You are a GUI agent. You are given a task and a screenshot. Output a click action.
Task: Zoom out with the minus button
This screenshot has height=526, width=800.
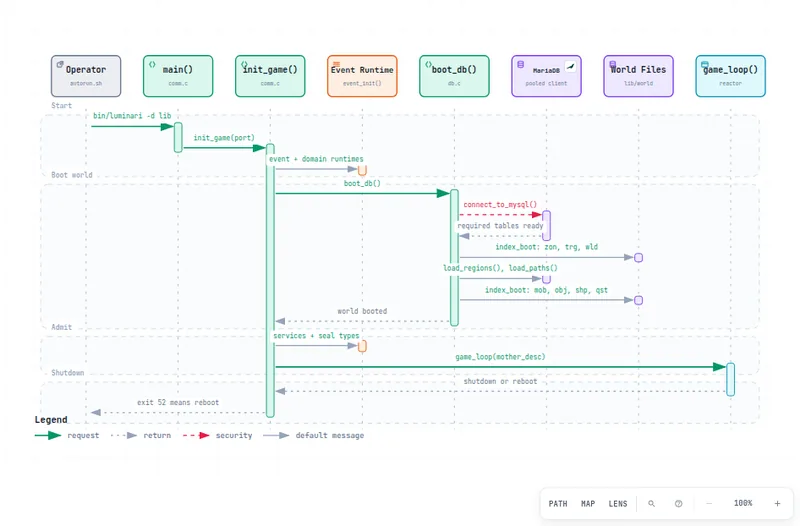[x=709, y=504]
